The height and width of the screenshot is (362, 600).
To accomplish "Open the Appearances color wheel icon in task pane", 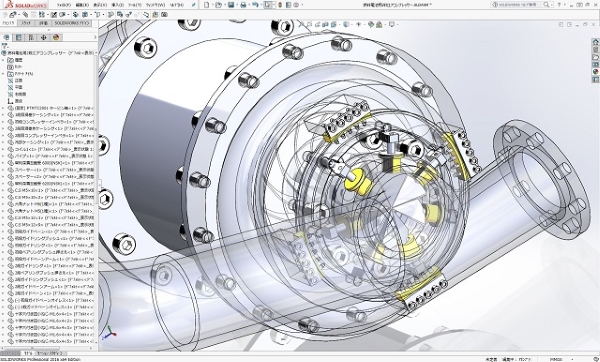I will [x=595, y=72].
